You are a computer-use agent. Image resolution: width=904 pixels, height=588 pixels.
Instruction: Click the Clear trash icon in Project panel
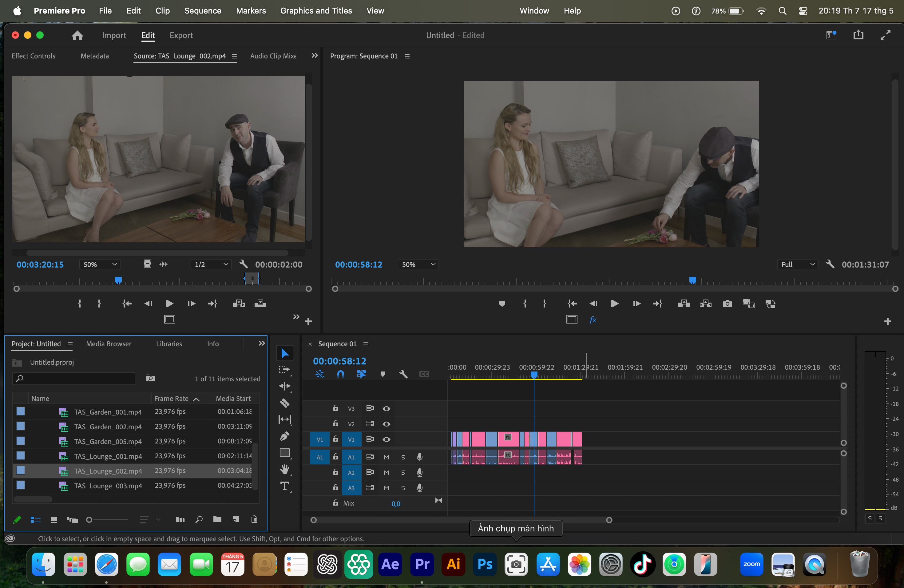[255, 519]
